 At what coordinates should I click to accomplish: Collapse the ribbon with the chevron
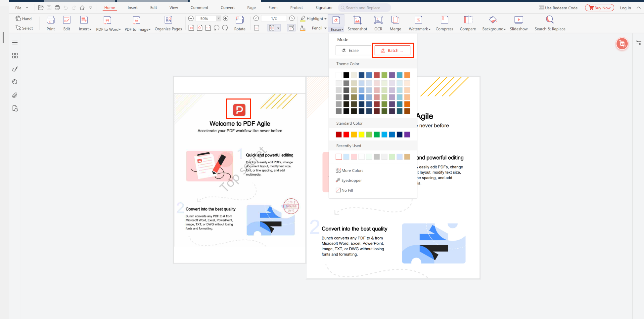pyautogui.click(x=638, y=8)
